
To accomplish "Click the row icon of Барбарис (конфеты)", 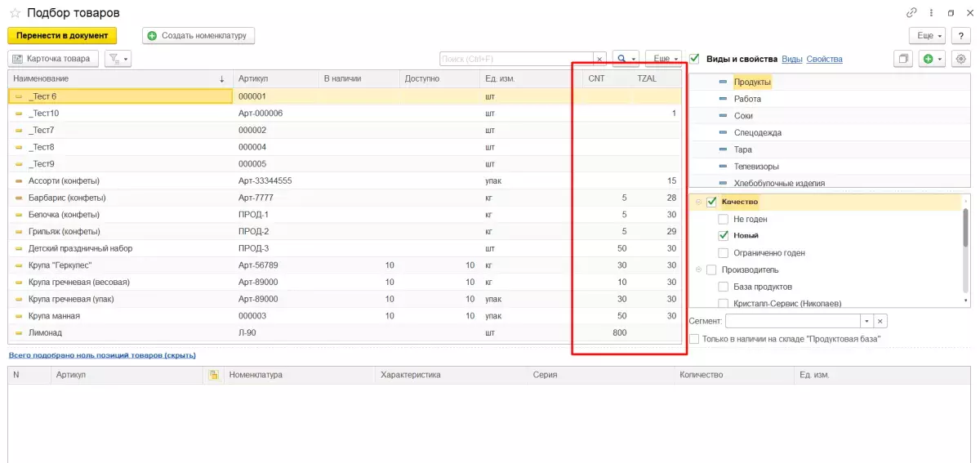I will [x=19, y=198].
